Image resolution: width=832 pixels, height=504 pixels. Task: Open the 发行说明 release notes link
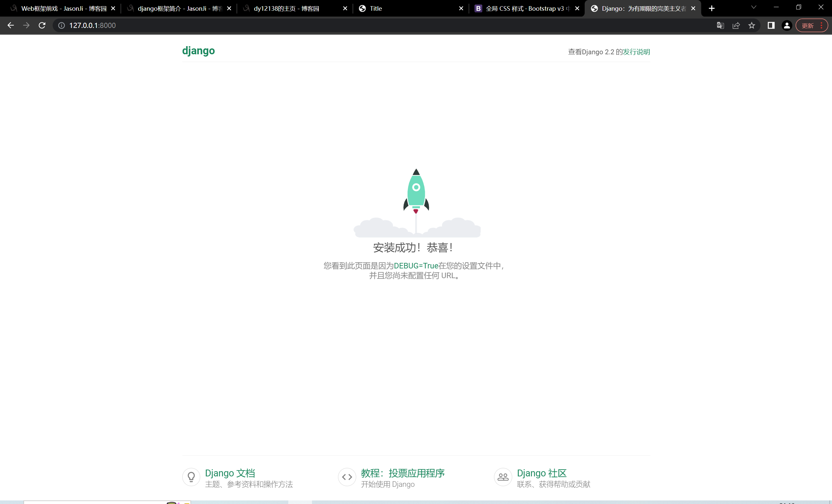click(x=636, y=52)
